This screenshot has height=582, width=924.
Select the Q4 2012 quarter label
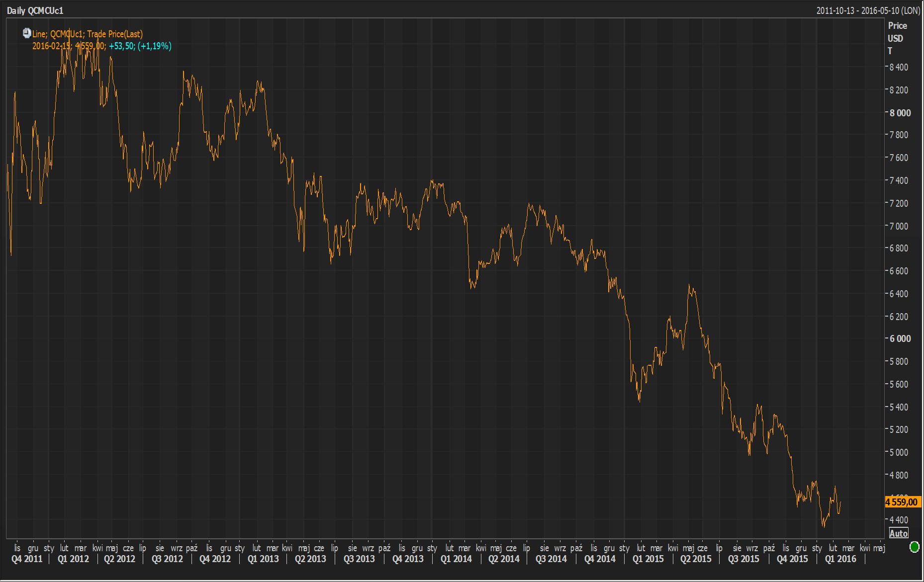pyautogui.click(x=215, y=559)
